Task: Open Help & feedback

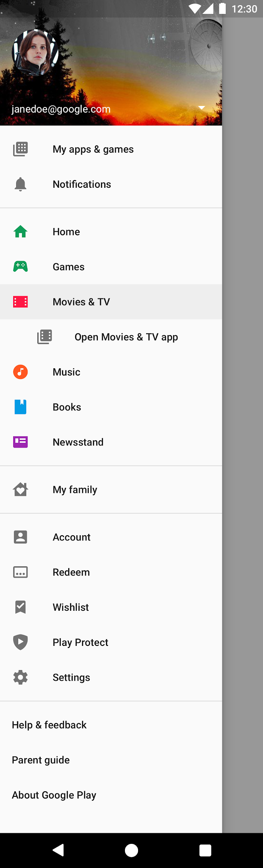Action: coord(111,725)
